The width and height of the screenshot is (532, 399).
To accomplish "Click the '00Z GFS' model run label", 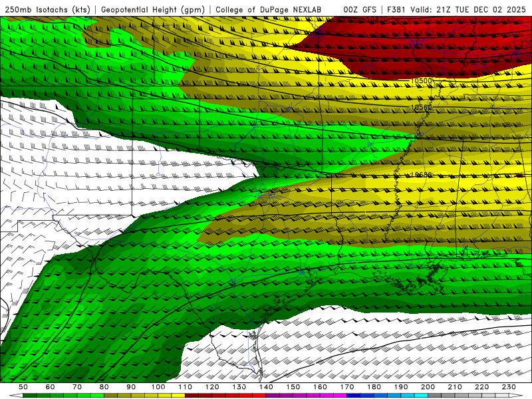I will [359, 10].
